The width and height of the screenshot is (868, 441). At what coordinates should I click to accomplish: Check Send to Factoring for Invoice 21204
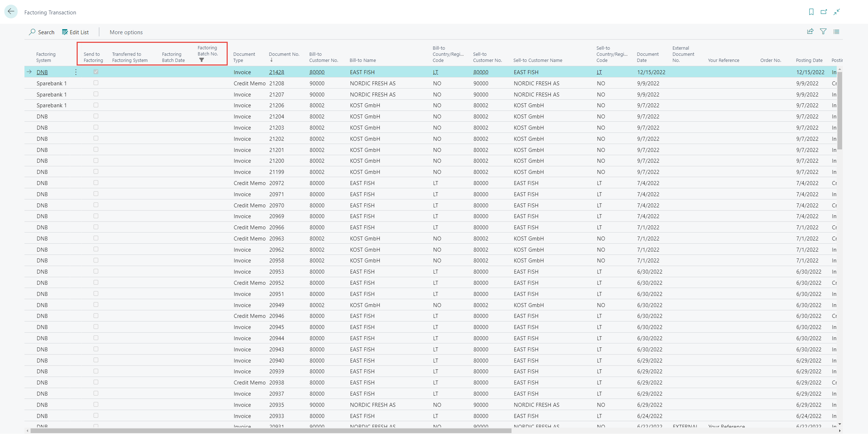(96, 116)
